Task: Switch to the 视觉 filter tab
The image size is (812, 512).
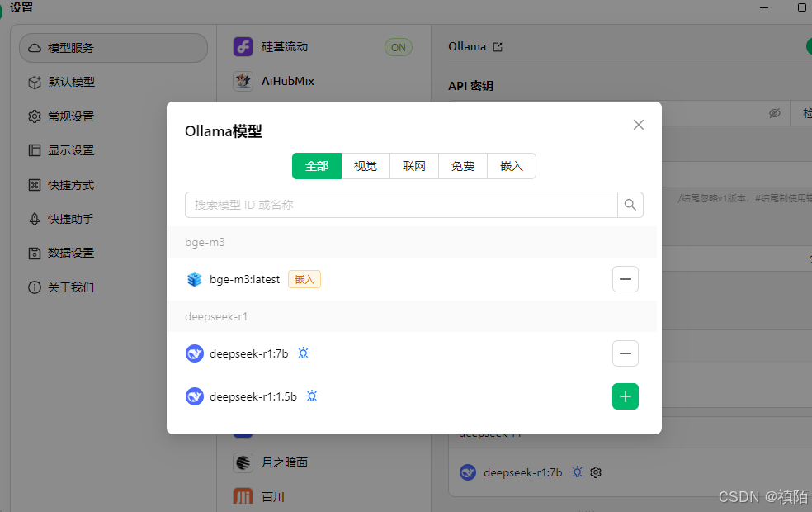Action: [366, 166]
